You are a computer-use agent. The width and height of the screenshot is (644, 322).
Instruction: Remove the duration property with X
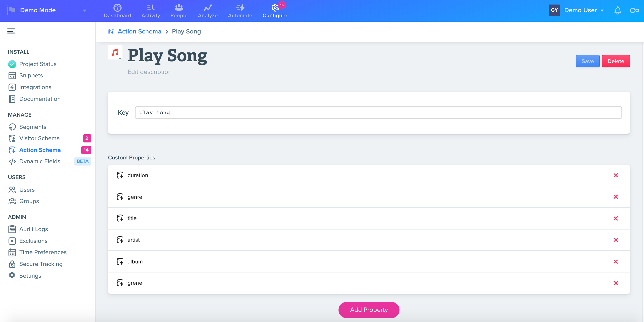[x=616, y=175]
